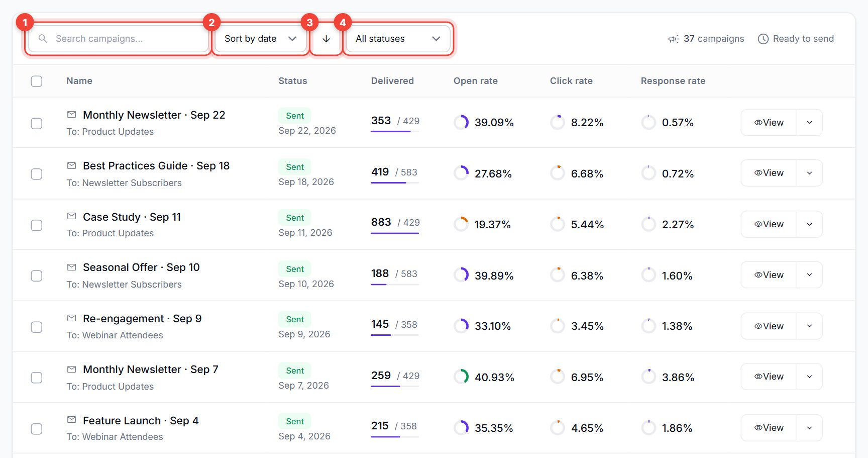868x458 pixels.
Task: Check the Feature Launch Sep 4 checkbox
Action: click(x=37, y=429)
